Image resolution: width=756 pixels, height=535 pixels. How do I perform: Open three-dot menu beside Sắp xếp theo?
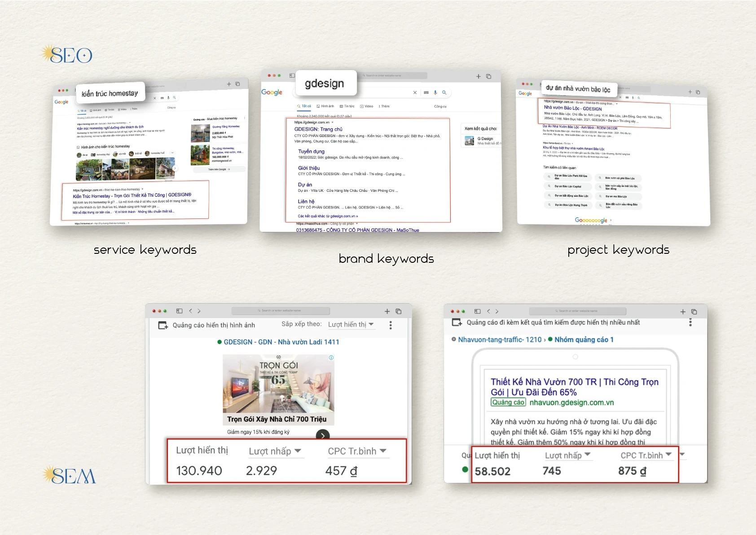tap(391, 325)
